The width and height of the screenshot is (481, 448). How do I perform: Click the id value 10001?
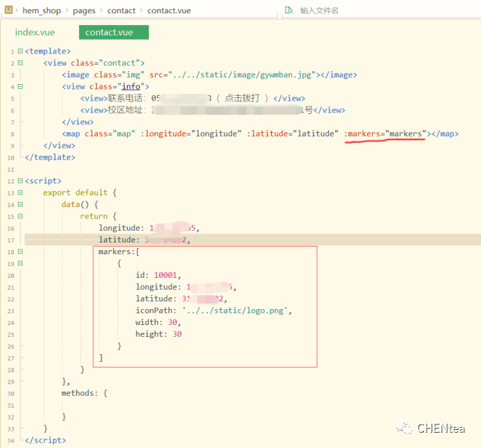[x=165, y=275]
